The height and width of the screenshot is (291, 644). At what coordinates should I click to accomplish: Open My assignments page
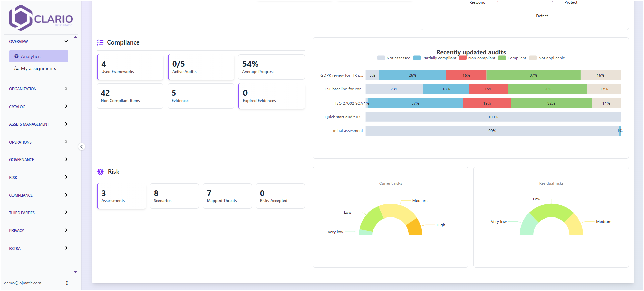38,68
